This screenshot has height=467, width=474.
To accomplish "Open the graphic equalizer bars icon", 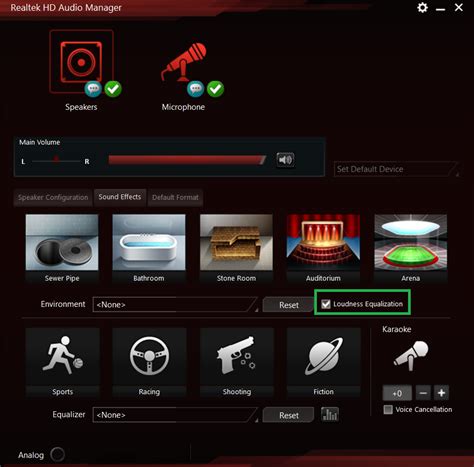I will coord(330,414).
